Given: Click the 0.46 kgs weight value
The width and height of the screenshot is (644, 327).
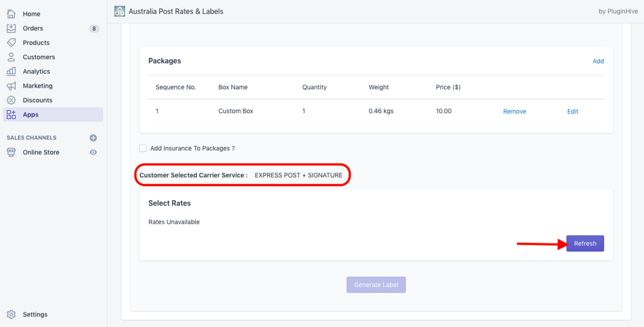Looking at the screenshot, I should coord(381,111).
